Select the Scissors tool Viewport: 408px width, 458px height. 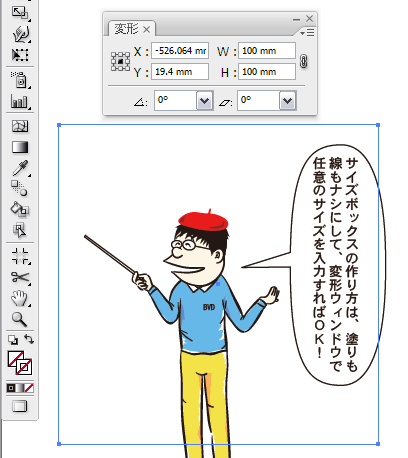(20, 277)
